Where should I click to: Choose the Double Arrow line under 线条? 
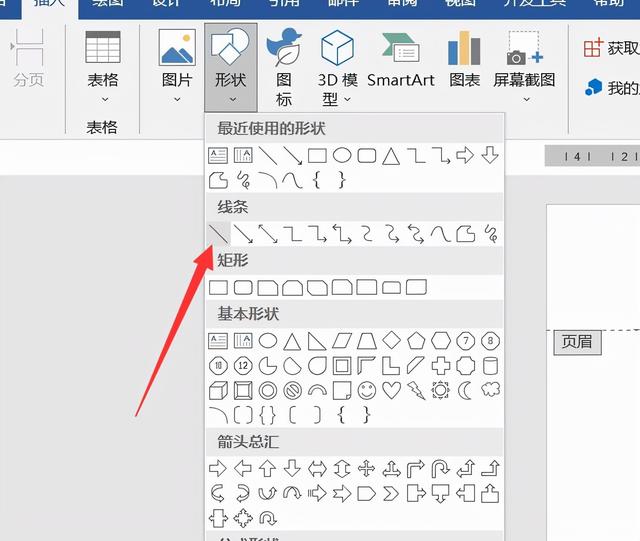click(268, 234)
